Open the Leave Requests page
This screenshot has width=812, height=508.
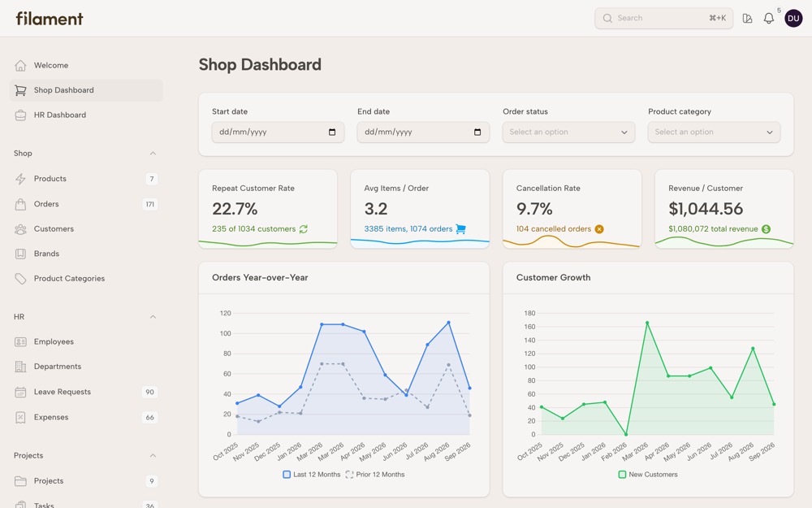click(63, 392)
